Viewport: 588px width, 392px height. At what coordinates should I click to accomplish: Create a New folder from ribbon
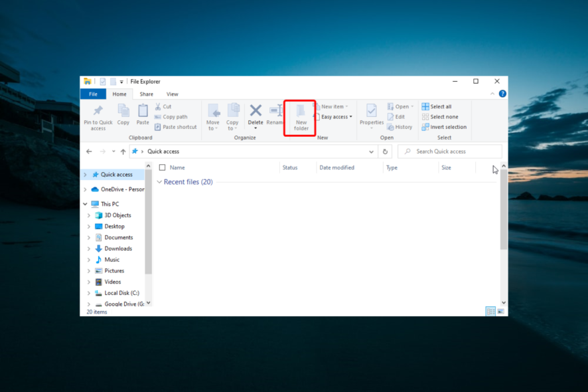point(301,118)
